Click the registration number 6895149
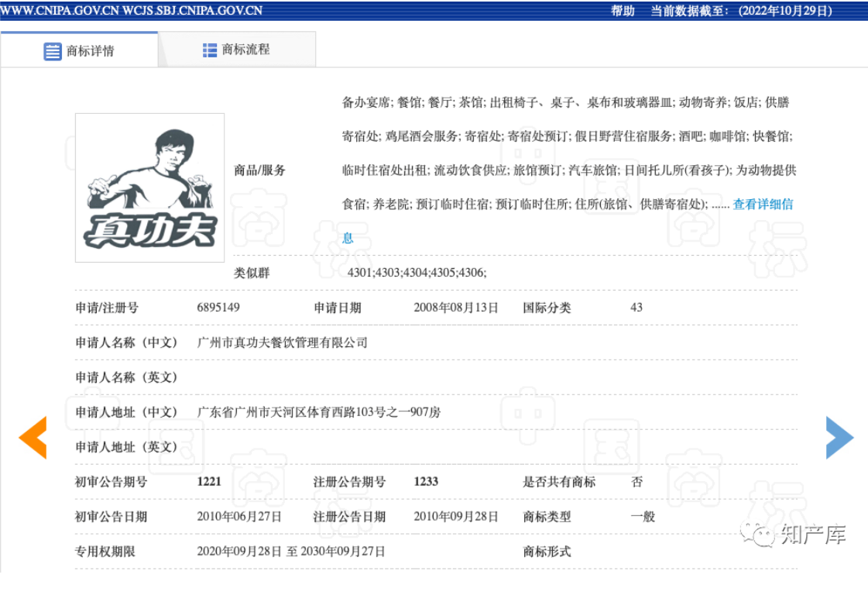The image size is (868, 609). (218, 308)
